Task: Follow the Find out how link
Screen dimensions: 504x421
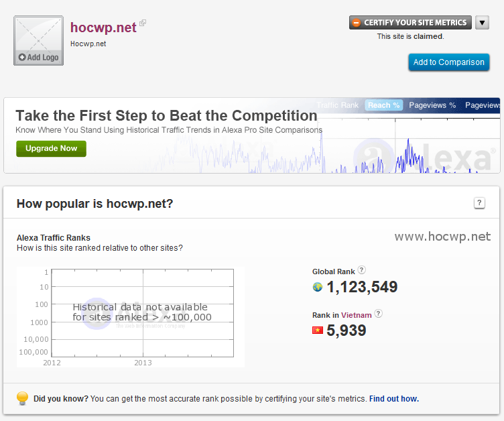Action: click(393, 399)
